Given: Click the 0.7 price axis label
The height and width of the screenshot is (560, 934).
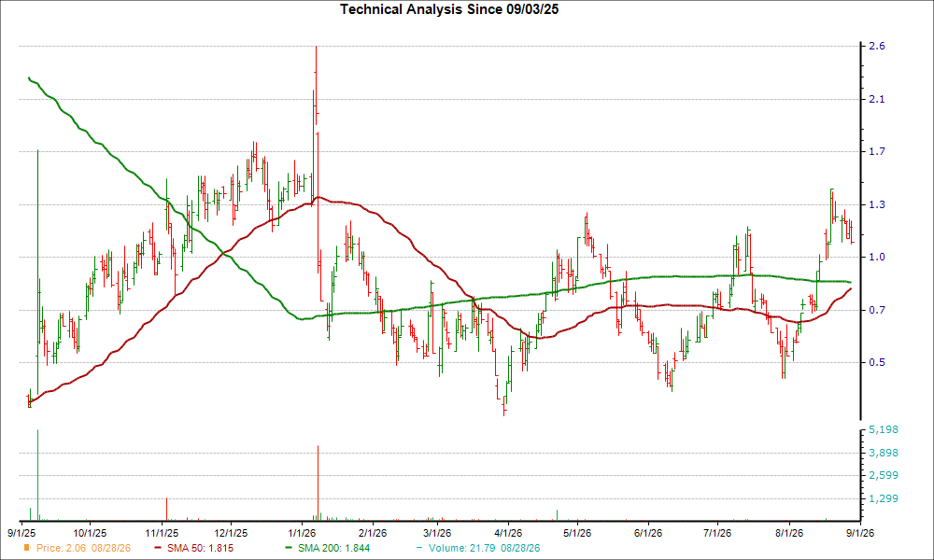Looking at the screenshot, I should 877,310.
